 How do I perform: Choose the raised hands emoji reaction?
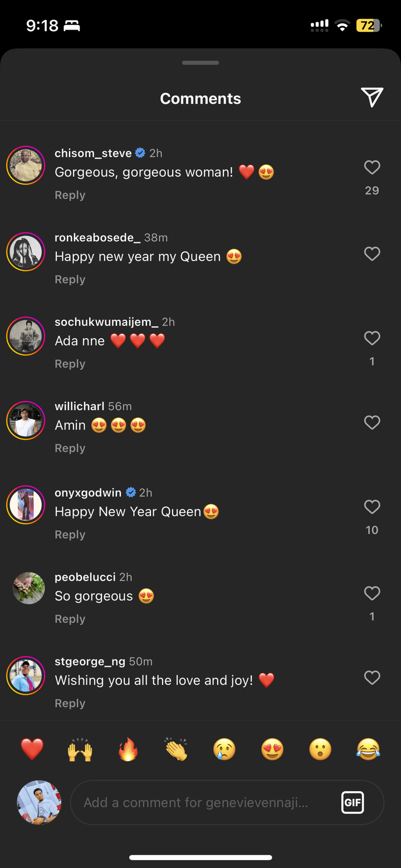pos(80,749)
